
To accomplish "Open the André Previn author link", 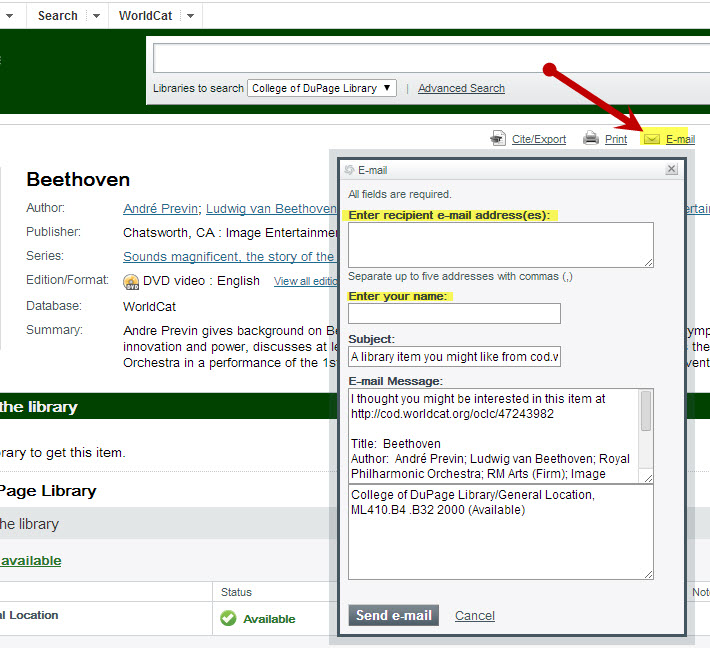I will tap(160, 208).
